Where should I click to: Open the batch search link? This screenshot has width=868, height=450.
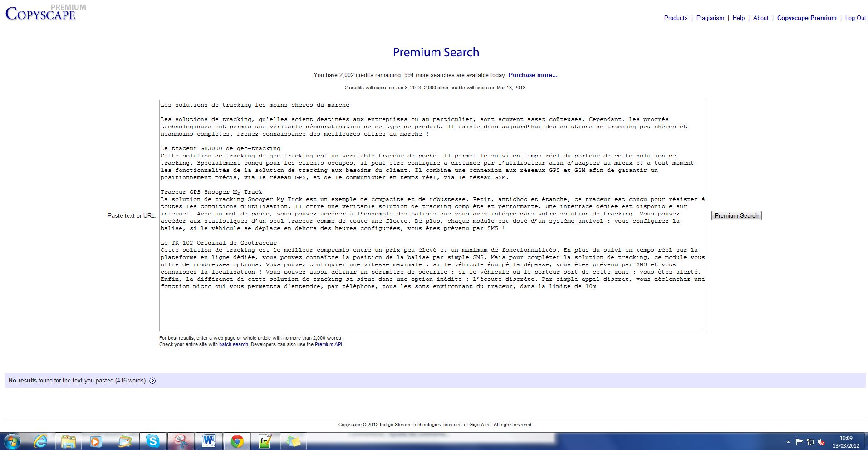tap(233, 345)
